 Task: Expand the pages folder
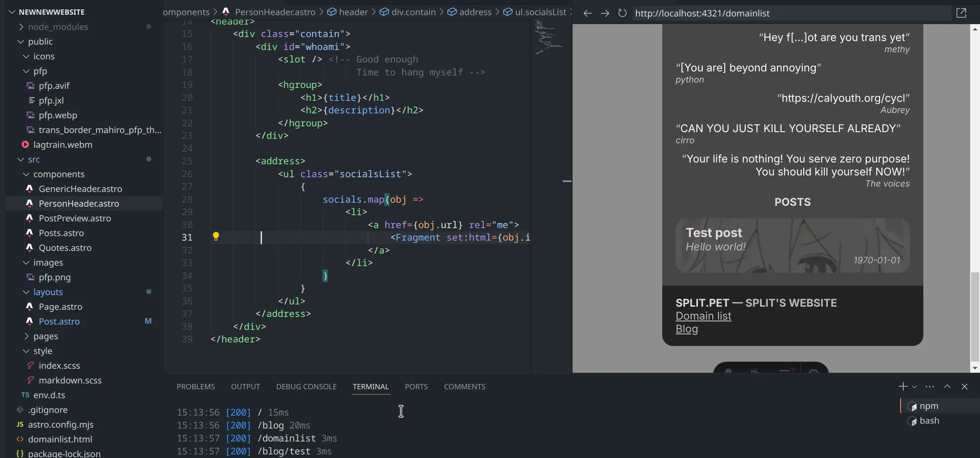pyautogui.click(x=84, y=336)
